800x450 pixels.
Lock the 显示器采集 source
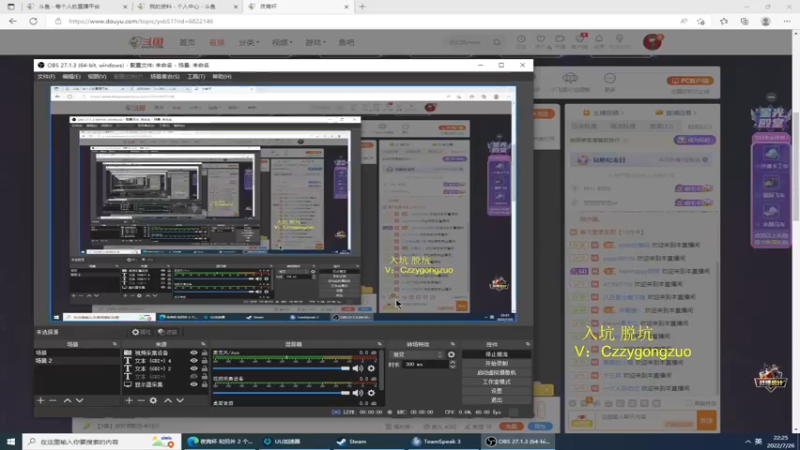(204, 384)
